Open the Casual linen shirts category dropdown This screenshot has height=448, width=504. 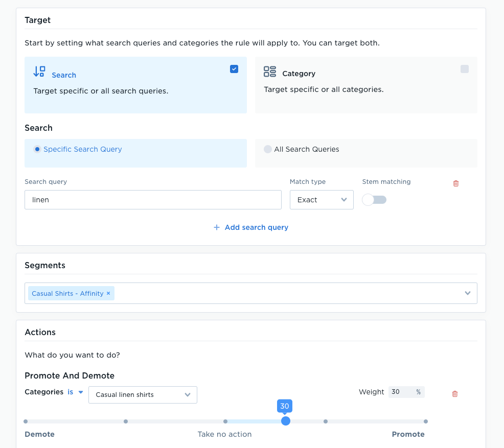(x=143, y=395)
